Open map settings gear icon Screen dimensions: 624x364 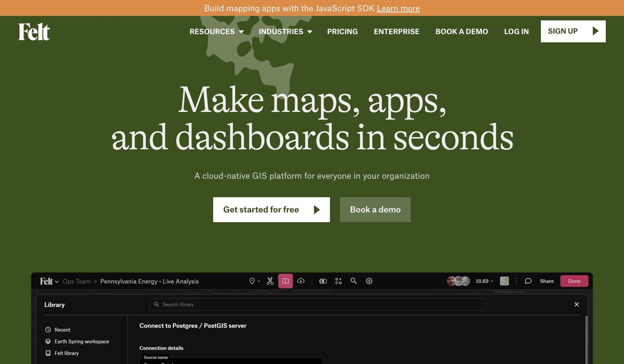pyautogui.click(x=369, y=281)
